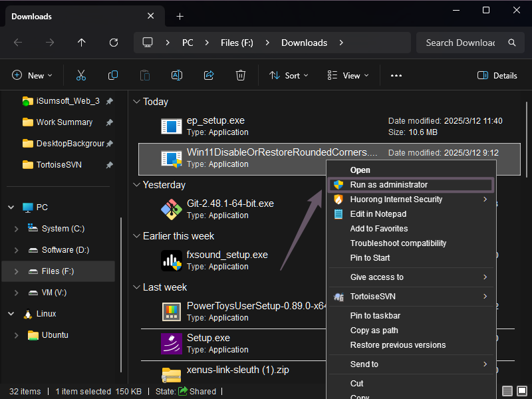Switch to large thumbnails view in the status bar
The image size is (532, 399).
click(x=521, y=391)
